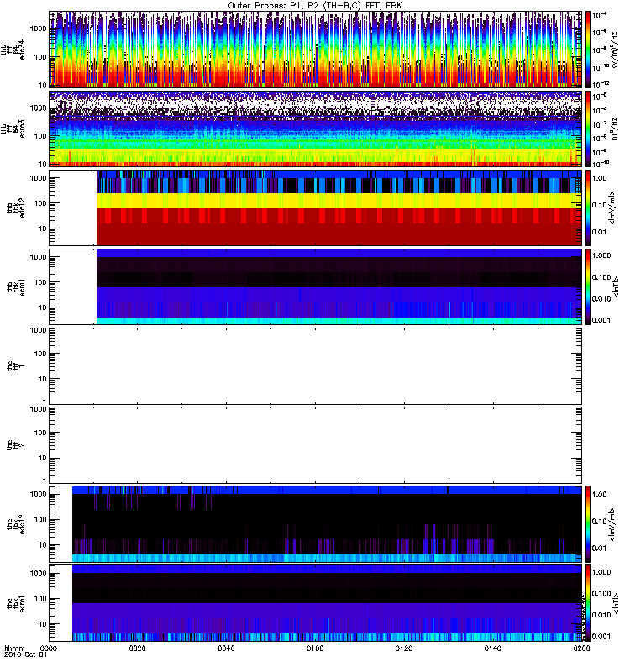Image resolution: width=630 pixels, height=672 pixels.
Task: Click the "10" tick label on thb fbk edc12
Action: [x=43, y=228]
